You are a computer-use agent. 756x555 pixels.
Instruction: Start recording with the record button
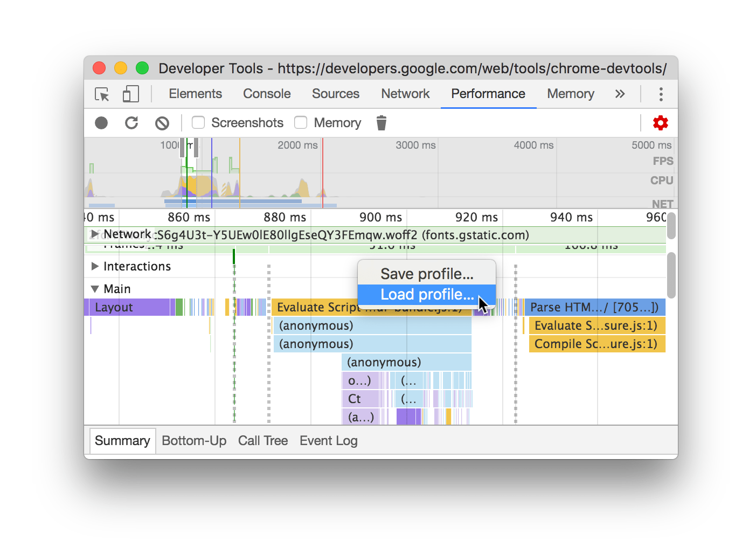click(x=101, y=123)
